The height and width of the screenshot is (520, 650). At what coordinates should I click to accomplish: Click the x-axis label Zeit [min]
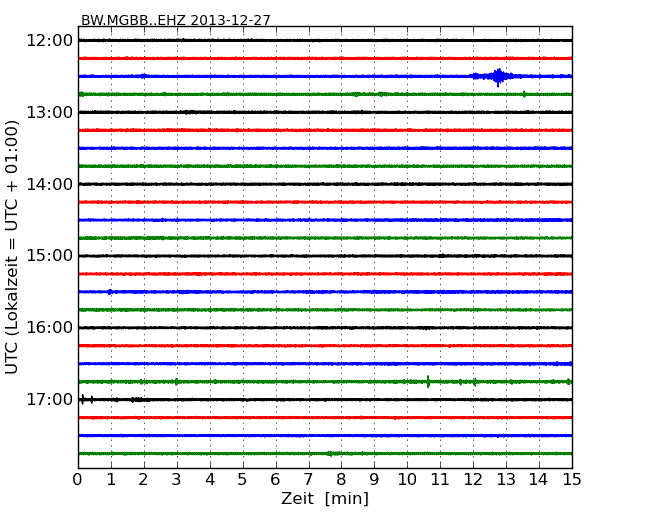325,498
